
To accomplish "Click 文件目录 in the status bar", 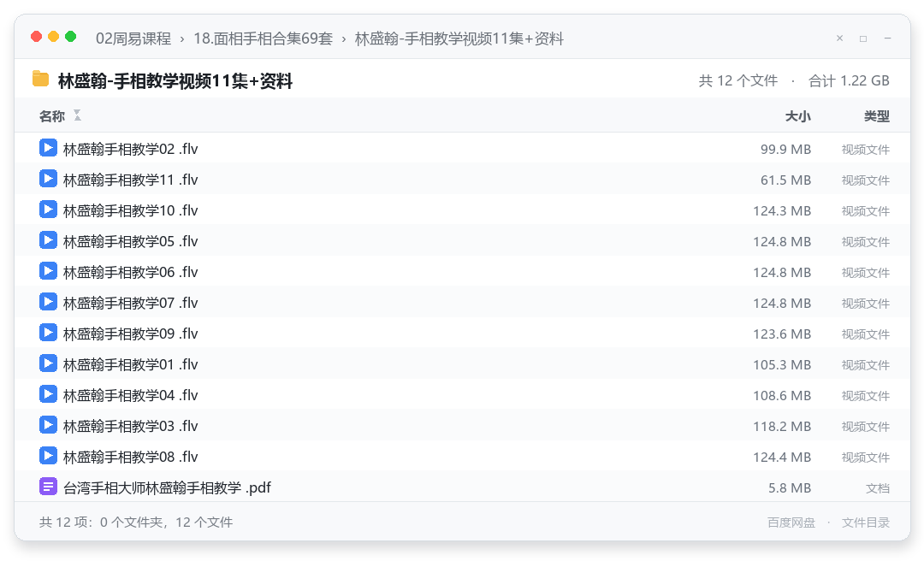I will (x=866, y=523).
